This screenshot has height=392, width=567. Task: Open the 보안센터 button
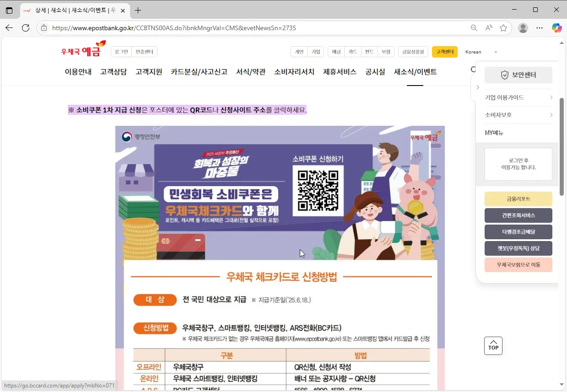coord(518,75)
